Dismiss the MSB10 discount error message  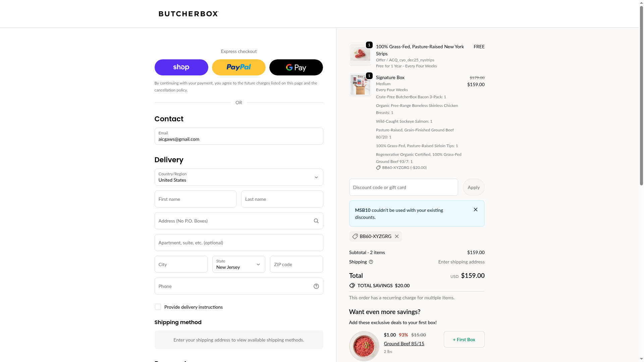(475, 210)
